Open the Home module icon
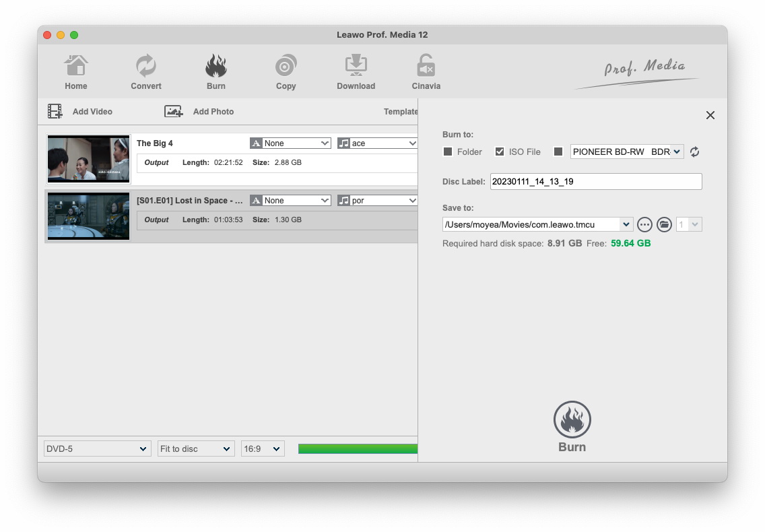The height and width of the screenshot is (532, 765). point(76,67)
